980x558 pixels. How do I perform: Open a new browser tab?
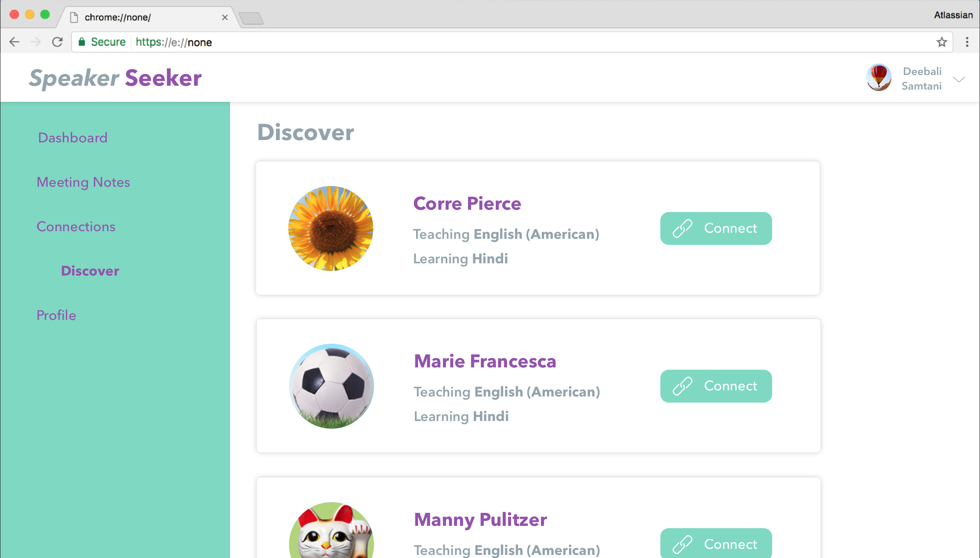(251, 18)
